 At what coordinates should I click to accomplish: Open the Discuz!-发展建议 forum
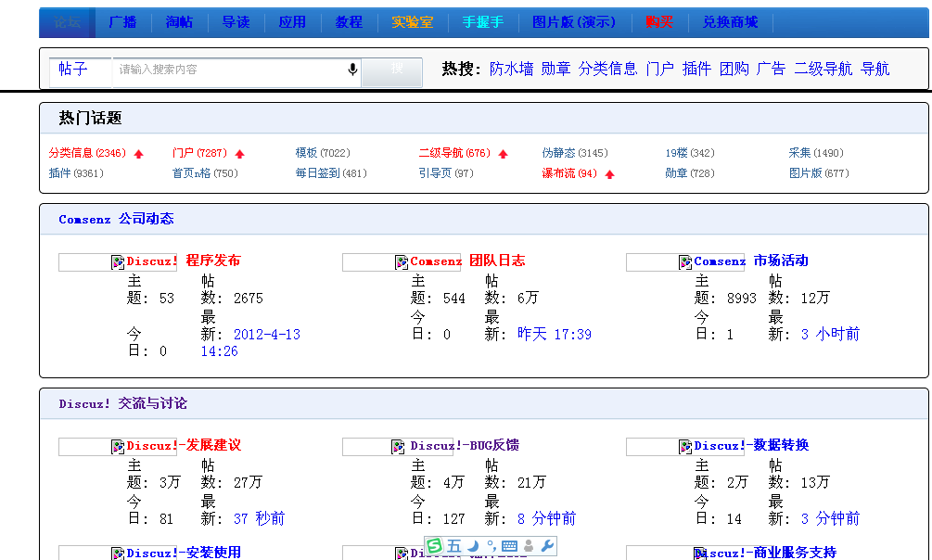pos(184,445)
